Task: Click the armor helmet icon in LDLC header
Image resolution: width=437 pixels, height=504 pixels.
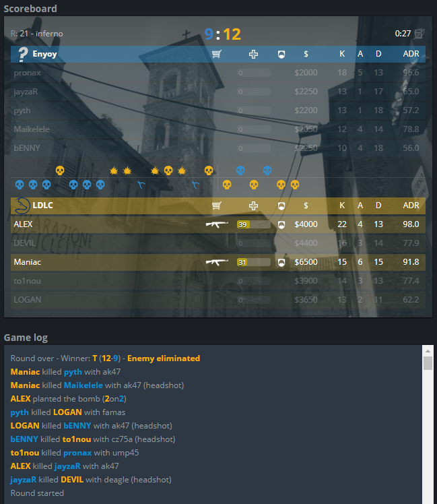Action: (281, 206)
